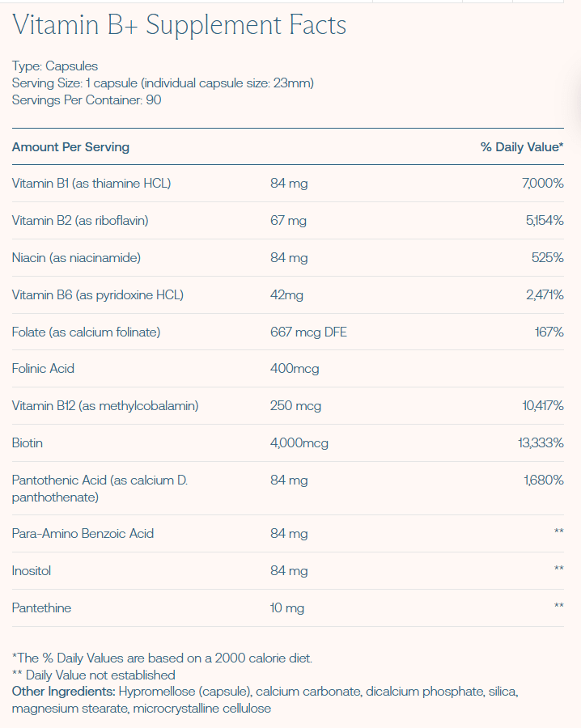Select the Niacin as niacinamide label
This screenshot has height=728, width=581.
pyautogui.click(x=76, y=258)
